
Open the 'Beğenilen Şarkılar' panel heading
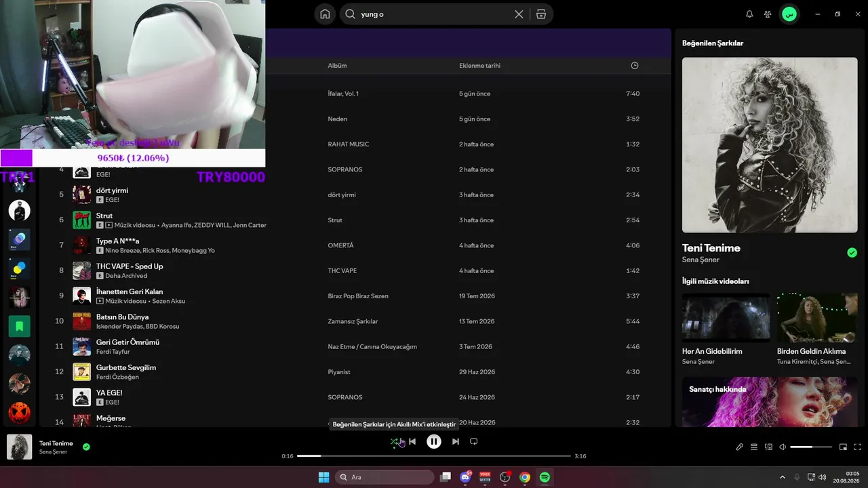coord(713,43)
